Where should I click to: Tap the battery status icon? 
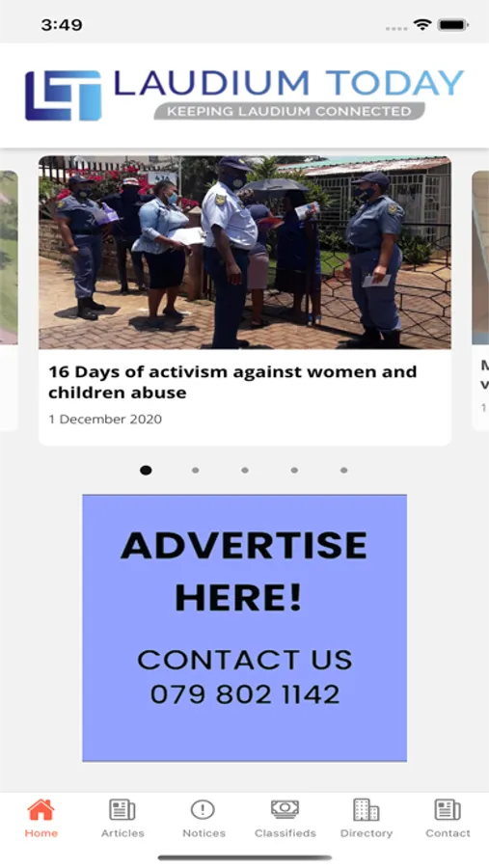(453, 25)
